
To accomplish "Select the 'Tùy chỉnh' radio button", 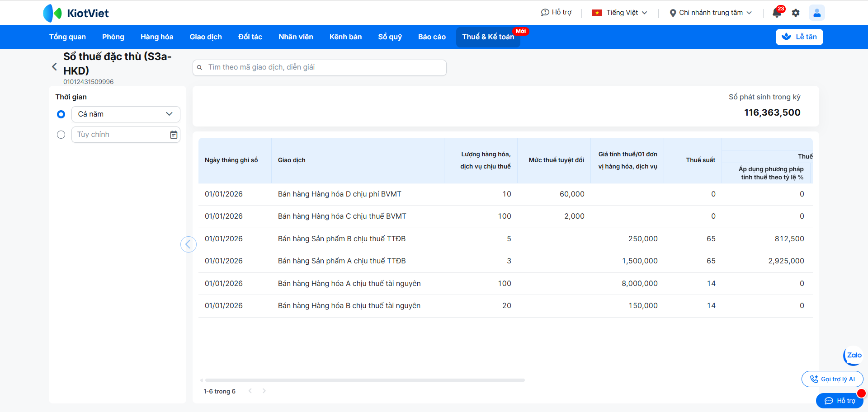I will tap(61, 135).
